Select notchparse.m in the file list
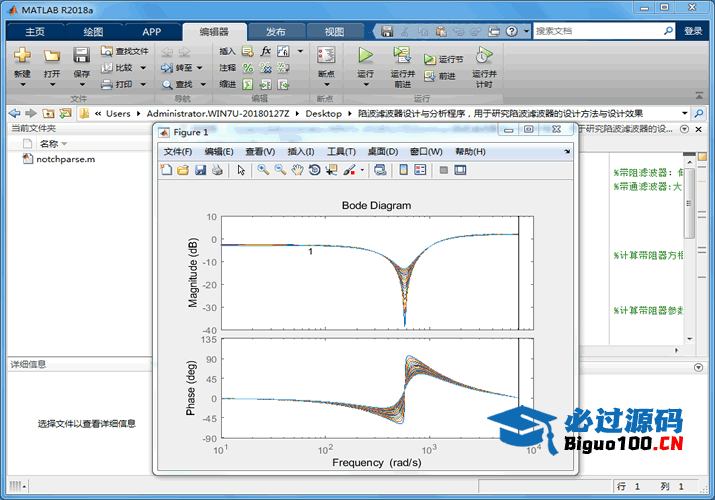 point(65,159)
